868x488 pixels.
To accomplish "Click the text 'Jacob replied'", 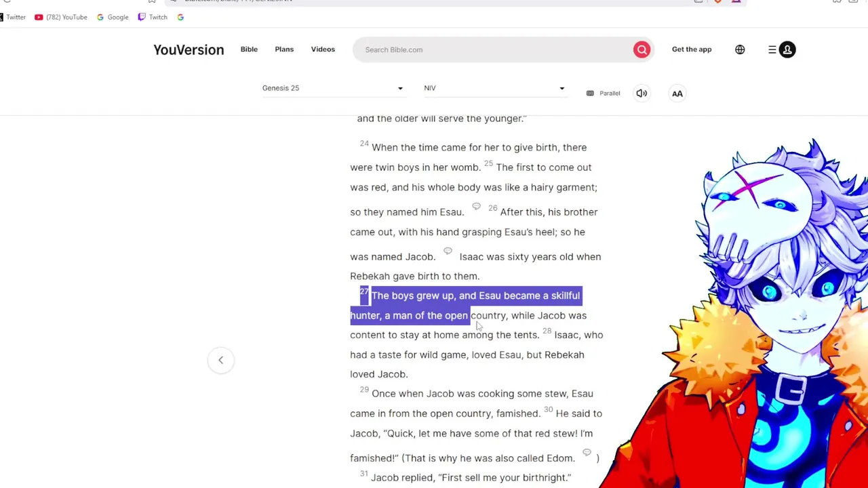I will (x=402, y=478).
